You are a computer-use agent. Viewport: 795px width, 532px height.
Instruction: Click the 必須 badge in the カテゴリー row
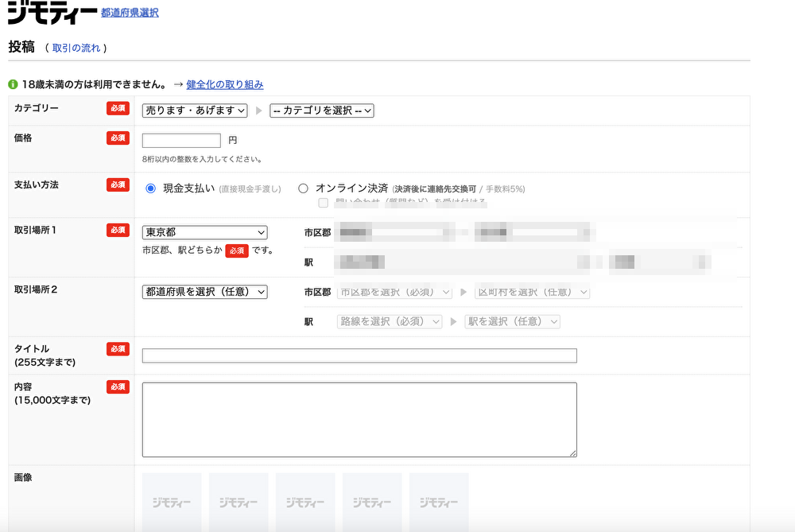pyautogui.click(x=118, y=108)
